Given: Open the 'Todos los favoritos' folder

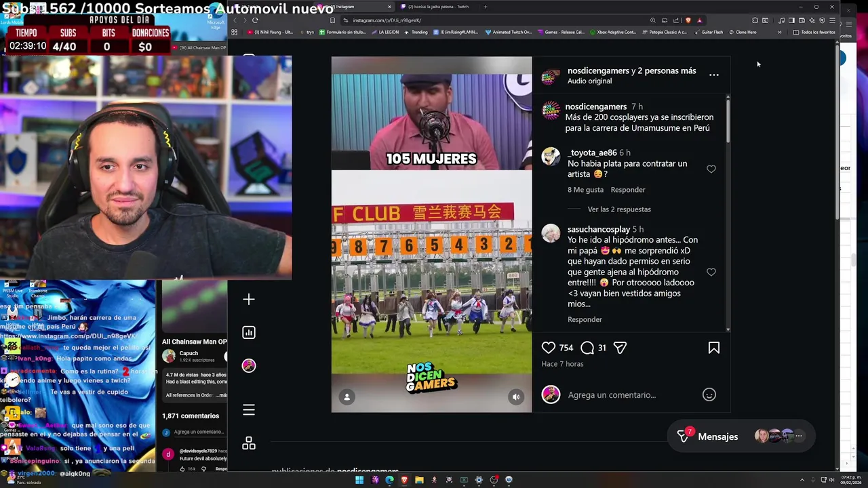Looking at the screenshot, I should coord(814,32).
